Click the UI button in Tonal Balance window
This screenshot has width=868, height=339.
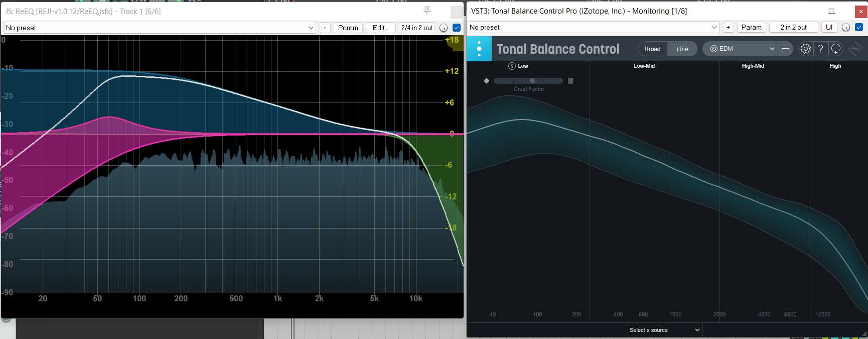tap(829, 27)
